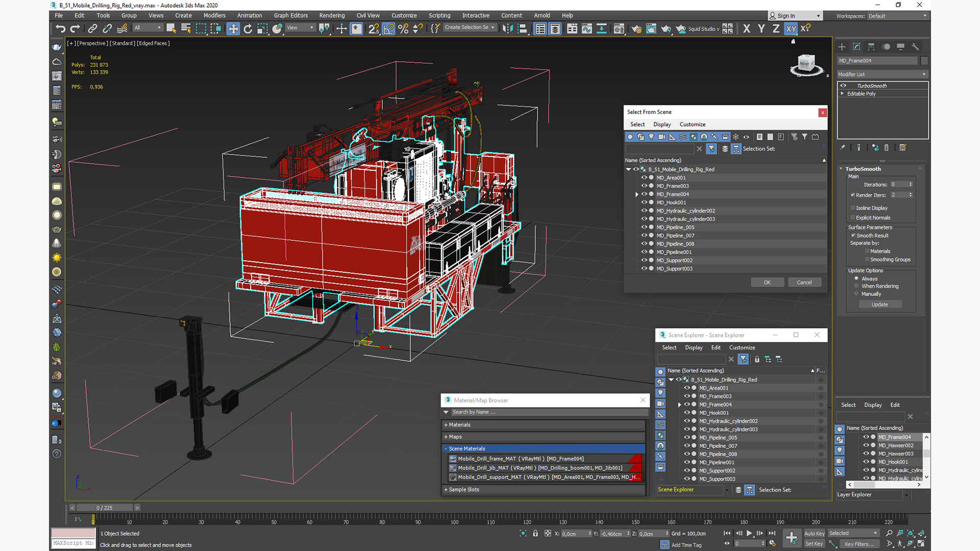Enable Explicit Normals checkbox
Viewport: 980px width, 551px height.
pos(853,217)
